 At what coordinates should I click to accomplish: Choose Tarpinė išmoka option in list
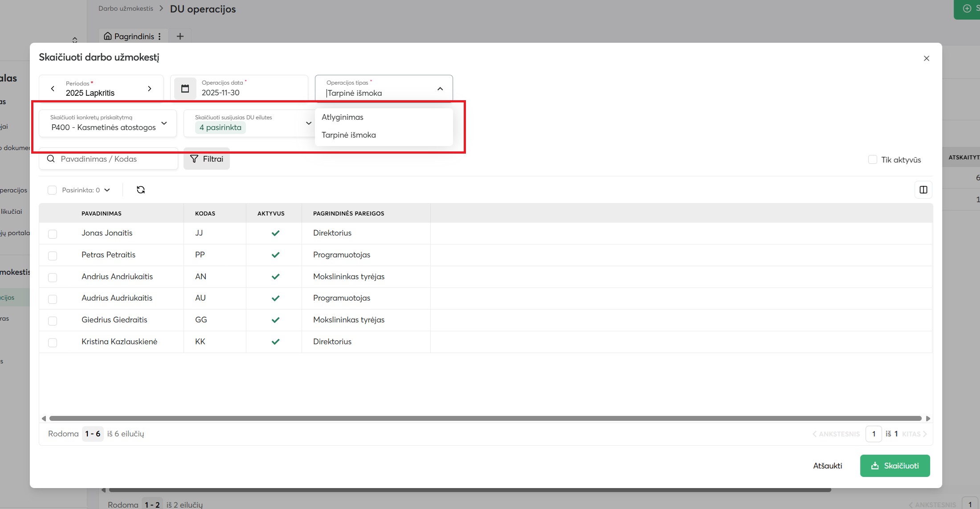(349, 135)
